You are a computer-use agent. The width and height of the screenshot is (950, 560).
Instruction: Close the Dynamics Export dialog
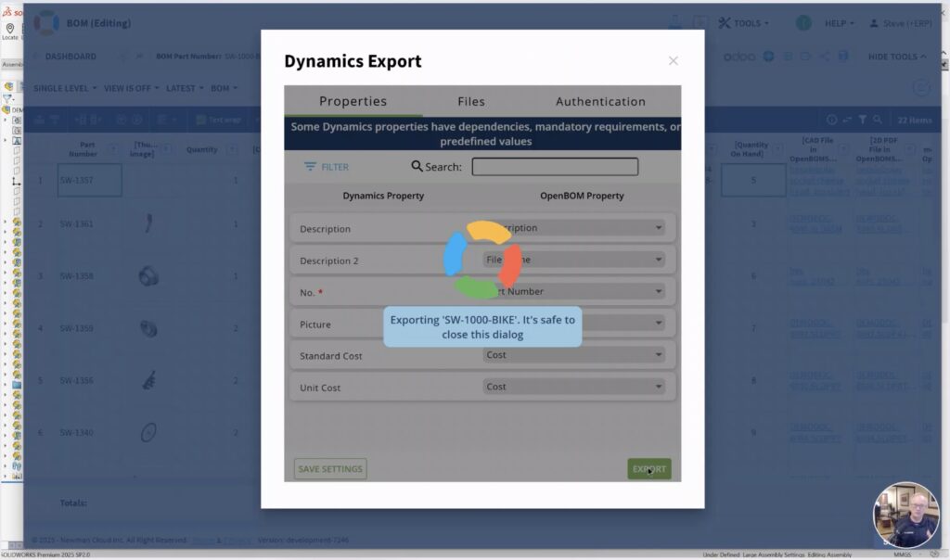[674, 60]
